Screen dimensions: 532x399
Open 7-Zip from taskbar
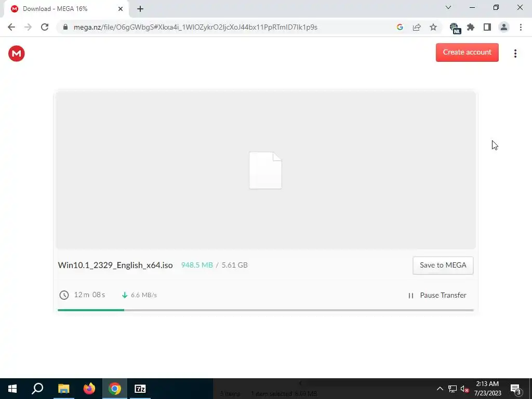[x=140, y=389]
